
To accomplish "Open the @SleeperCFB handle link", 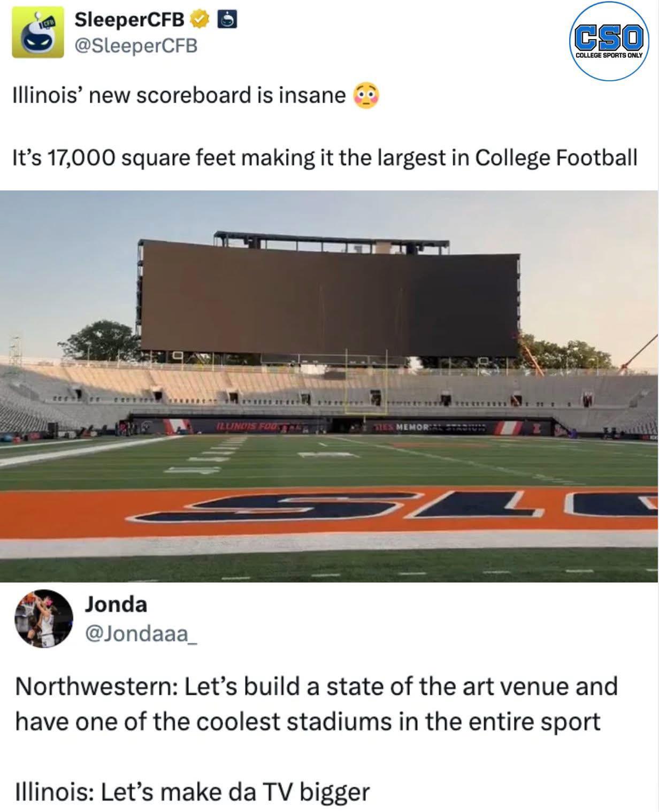I will point(136,46).
